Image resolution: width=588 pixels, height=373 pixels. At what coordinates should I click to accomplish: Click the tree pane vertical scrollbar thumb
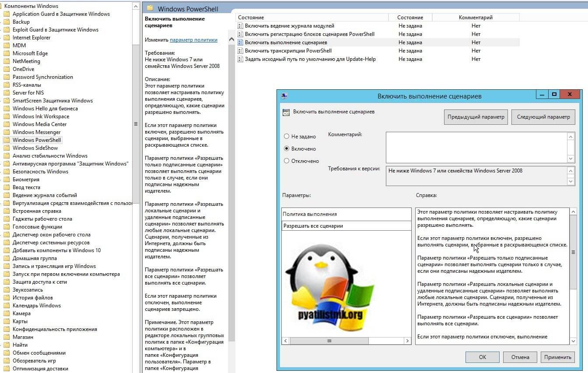click(x=136, y=124)
